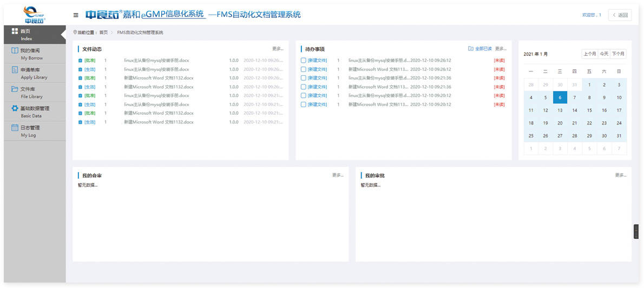Image resolution: width=644 pixels, height=288 pixels.
Task: Click the Basic Data gear icon
Action: coord(15,108)
